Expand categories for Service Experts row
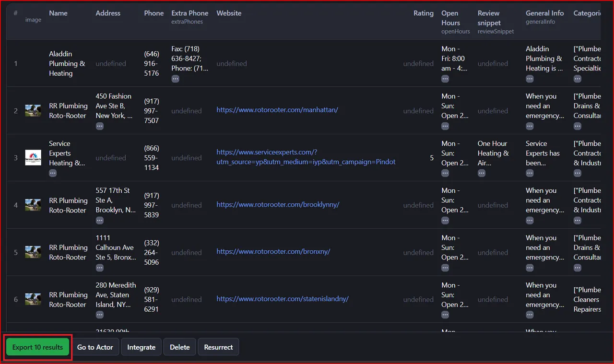614x364 pixels. click(578, 173)
